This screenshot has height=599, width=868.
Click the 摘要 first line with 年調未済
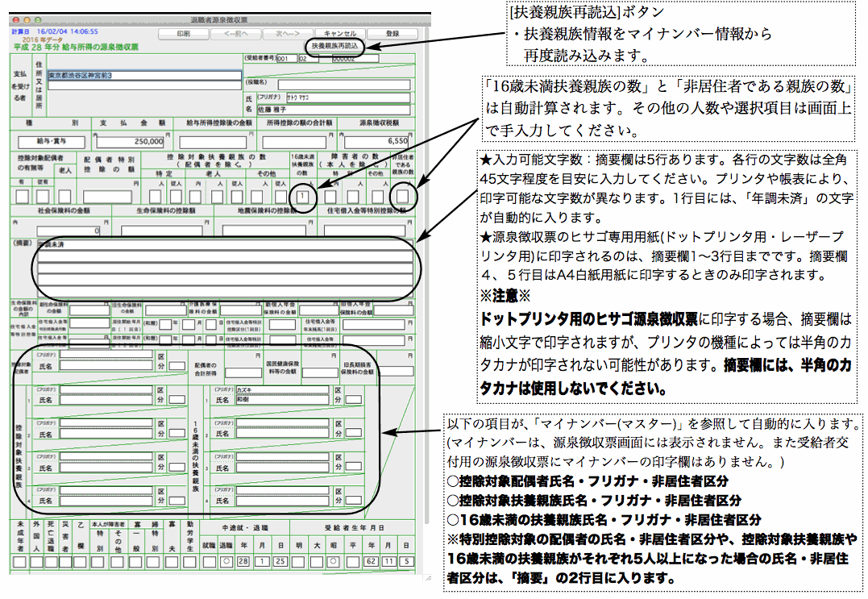(222, 243)
